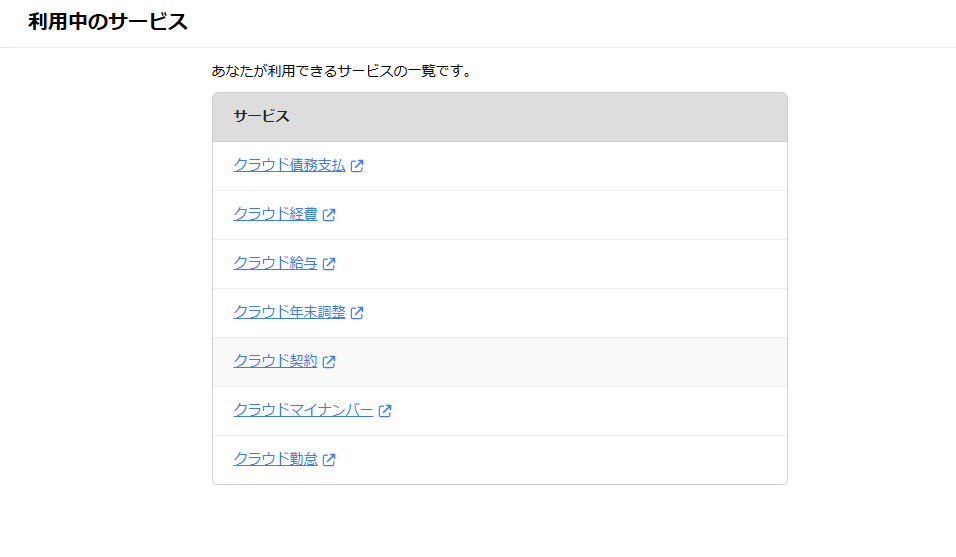Open the クラウド勤怠 link text
Image resolution: width=956 pixels, height=557 pixels.
pyautogui.click(x=276, y=459)
